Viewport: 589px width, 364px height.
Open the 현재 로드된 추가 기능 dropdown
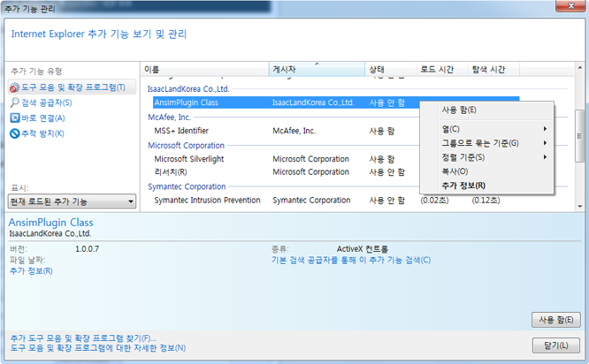click(72, 201)
